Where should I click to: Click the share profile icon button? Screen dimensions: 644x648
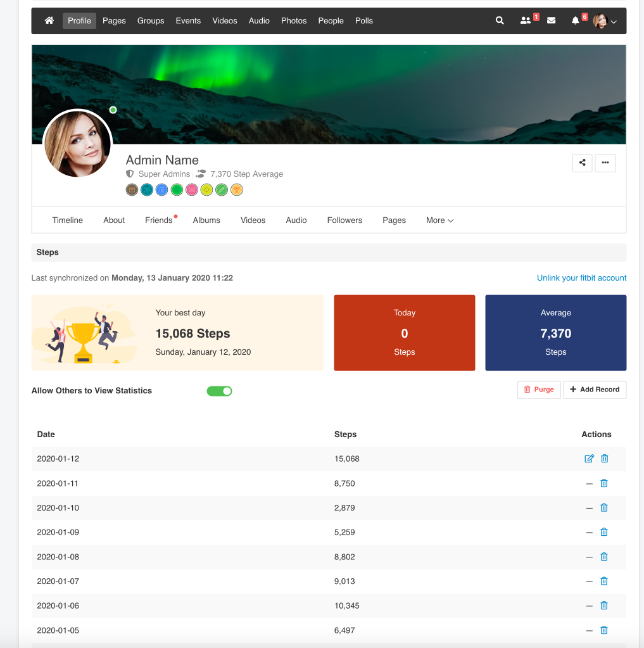click(x=582, y=163)
